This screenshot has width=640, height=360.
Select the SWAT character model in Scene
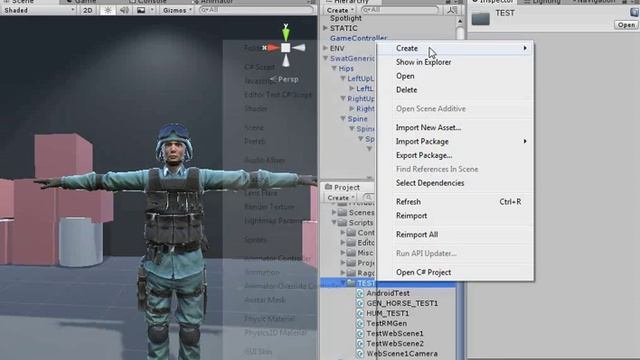pyautogui.click(x=175, y=241)
